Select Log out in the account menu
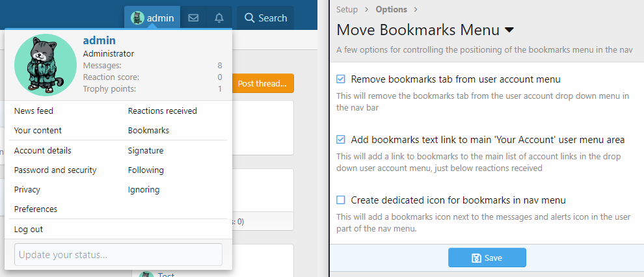The image size is (644, 277). point(29,230)
